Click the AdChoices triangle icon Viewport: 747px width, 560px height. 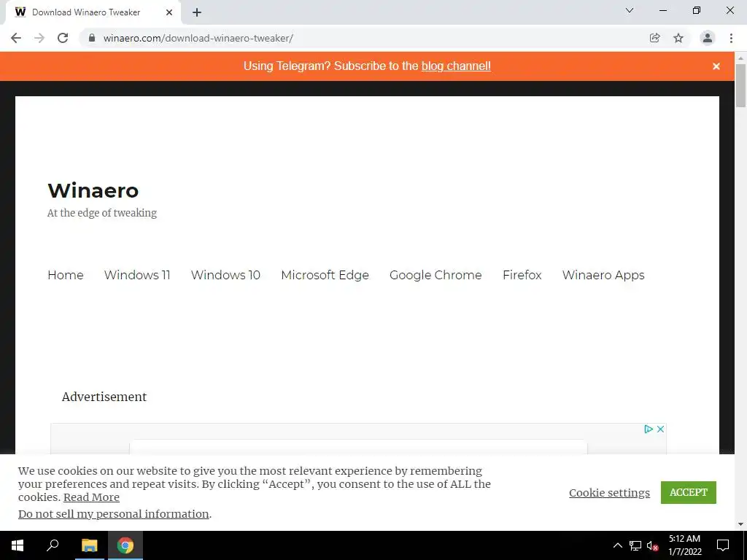[x=649, y=429]
